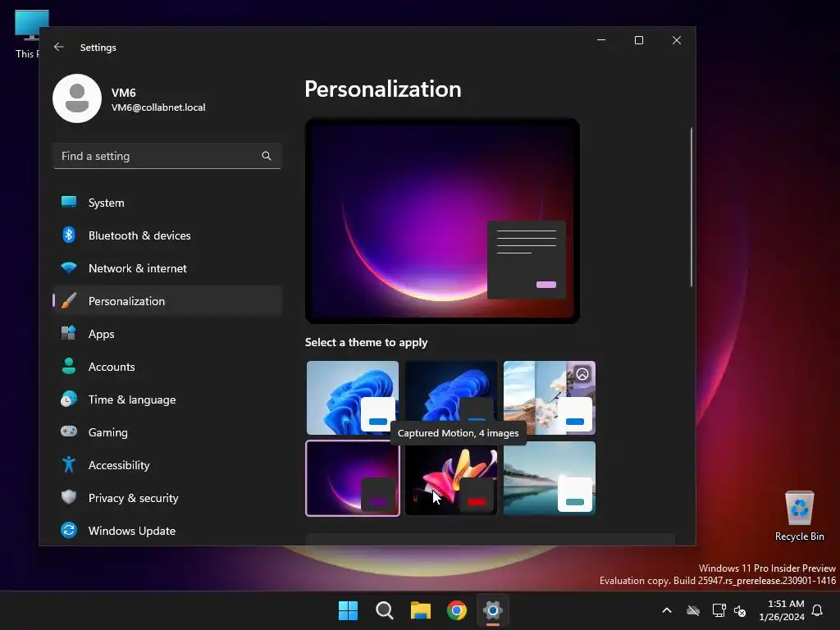Screen dimensions: 840x630
Task: Click the Settings page vertical scrollbar
Action: pos(691,208)
